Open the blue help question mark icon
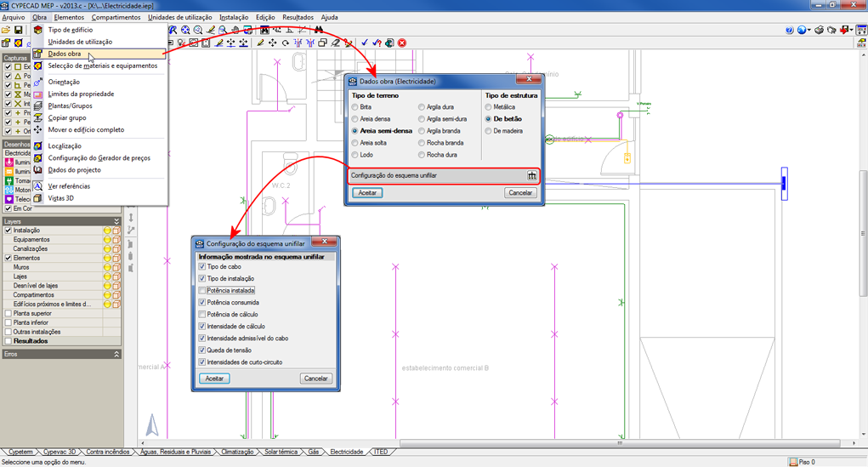The height and width of the screenshot is (467, 868). pyautogui.click(x=790, y=31)
